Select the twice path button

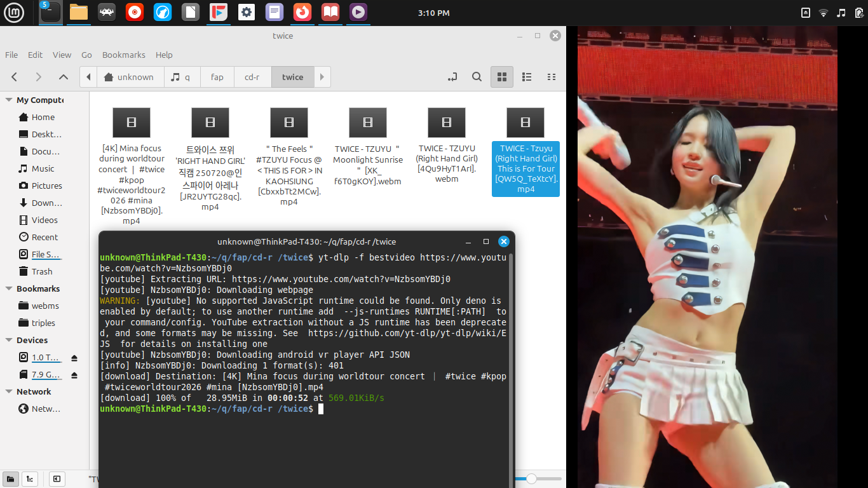292,77
